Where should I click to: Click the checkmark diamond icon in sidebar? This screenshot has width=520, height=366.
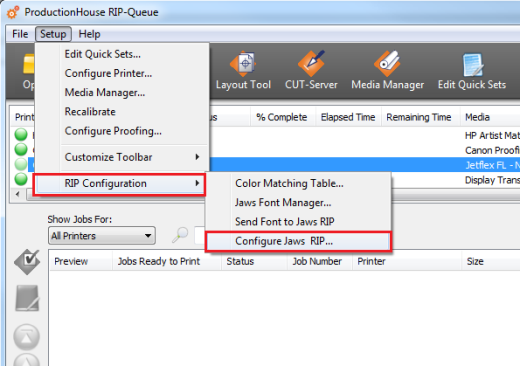pyautogui.click(x=27, y=262)
